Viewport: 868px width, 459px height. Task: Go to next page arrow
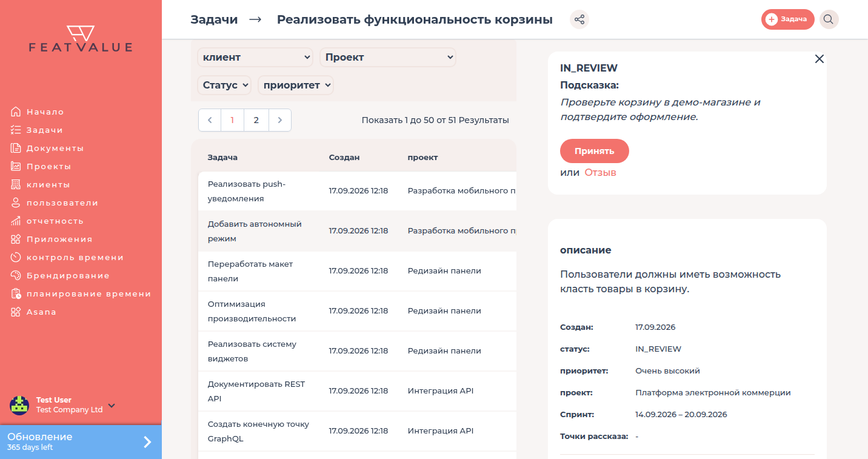point(279,120)
